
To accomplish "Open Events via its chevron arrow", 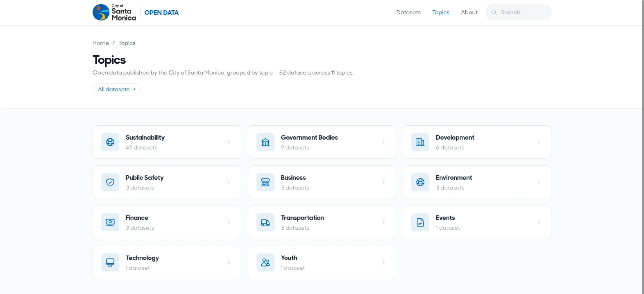I will pyautogui.click(x=539, y=222).
